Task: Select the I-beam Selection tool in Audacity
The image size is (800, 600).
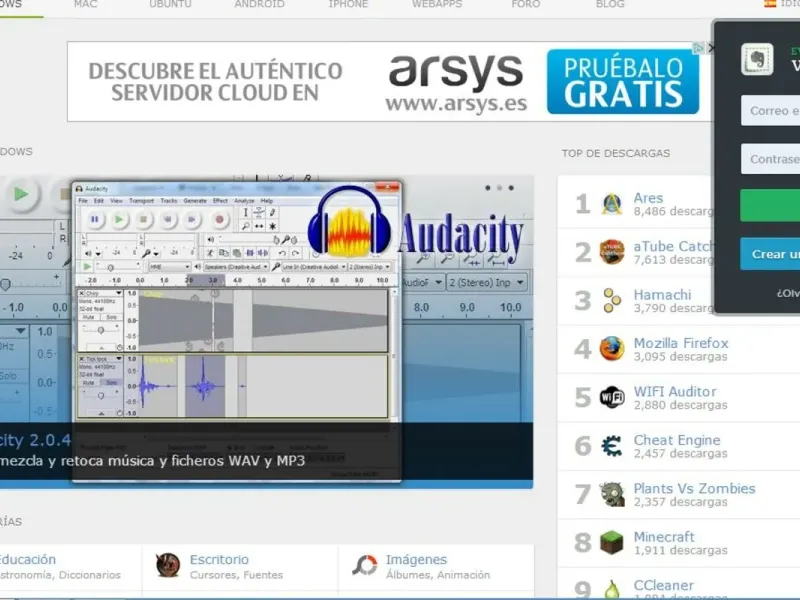Action: [245, 213]
